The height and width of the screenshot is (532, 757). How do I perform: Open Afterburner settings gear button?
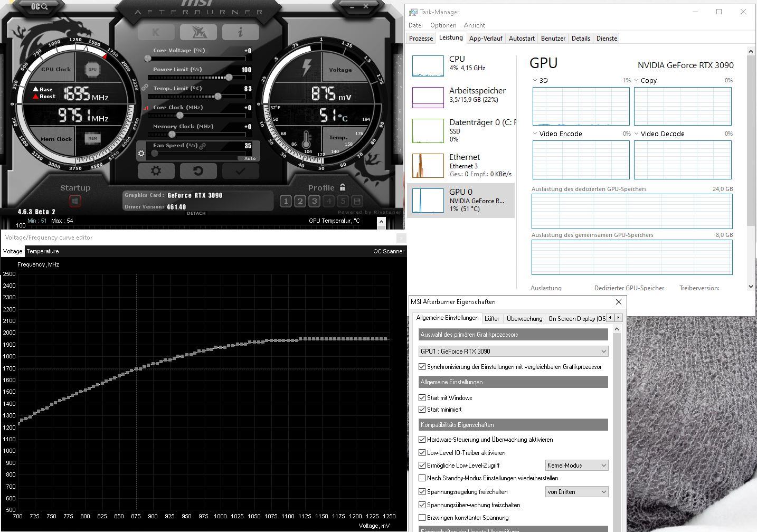pos(156,171)
